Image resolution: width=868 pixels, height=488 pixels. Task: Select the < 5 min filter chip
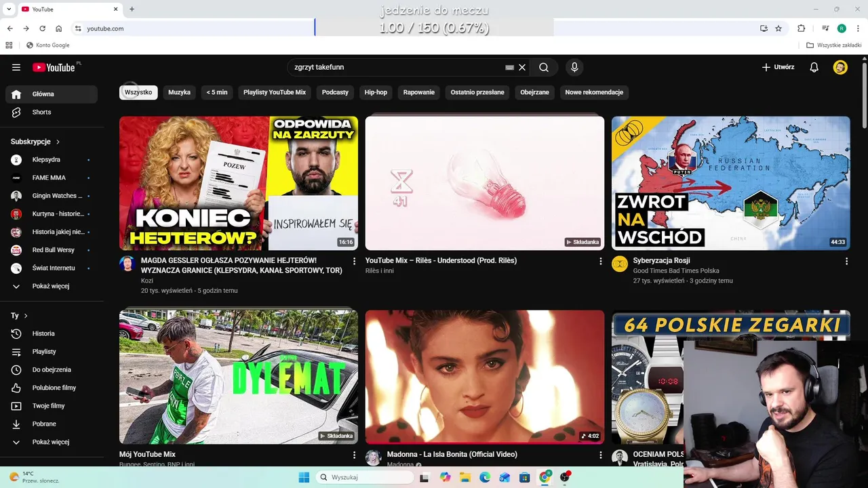point(217,92)
